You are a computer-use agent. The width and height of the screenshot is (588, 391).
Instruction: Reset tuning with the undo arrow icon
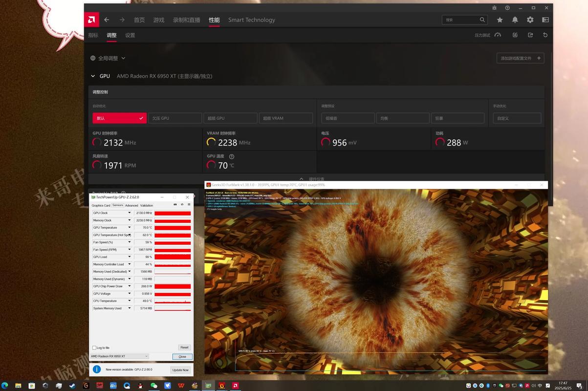point(545,35)
